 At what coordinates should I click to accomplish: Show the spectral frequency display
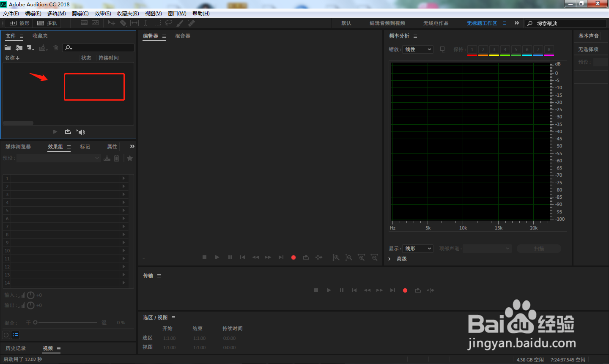coord(84,23)
